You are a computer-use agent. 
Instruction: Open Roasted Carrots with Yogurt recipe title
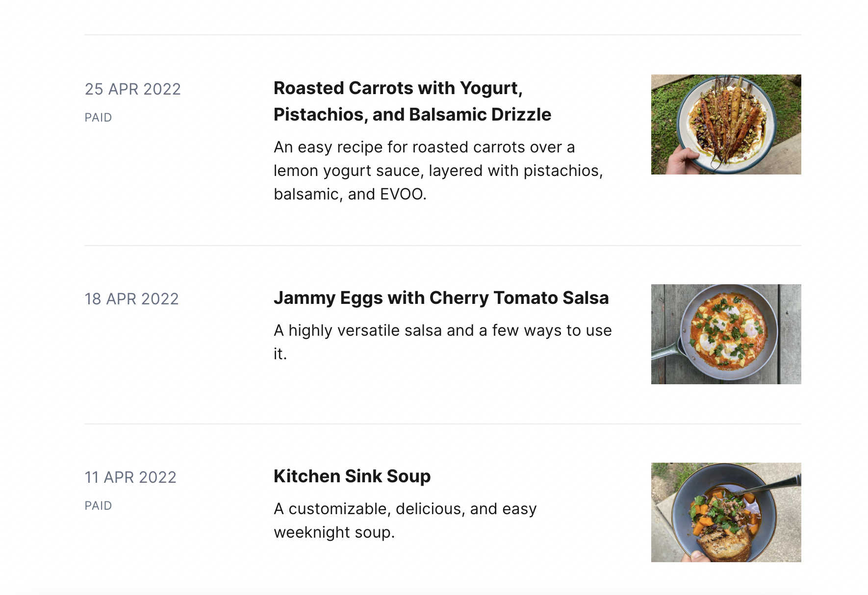[x=398, y=89]
